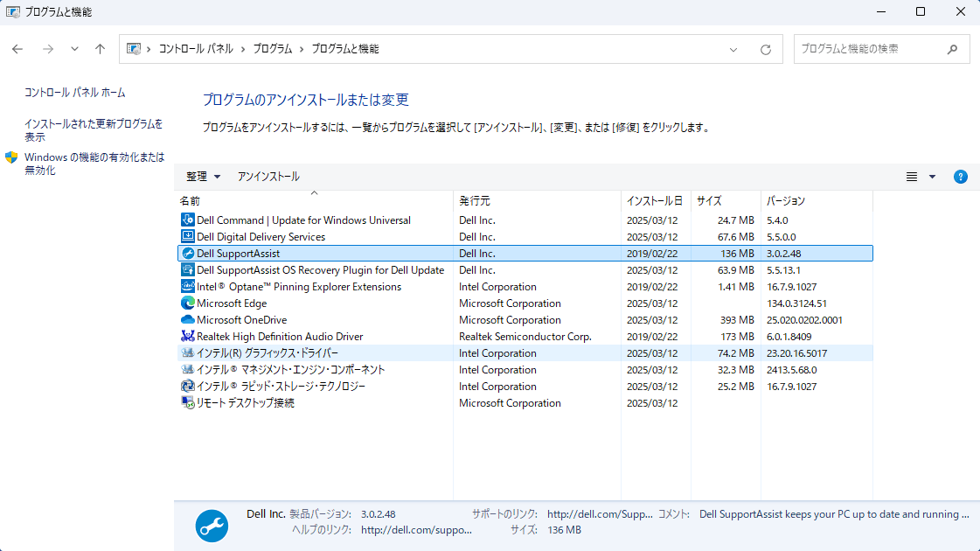Click the インテル(R) グラフィックス・ドライバー icon
This screenshot has width=980, height=551.
187,352
